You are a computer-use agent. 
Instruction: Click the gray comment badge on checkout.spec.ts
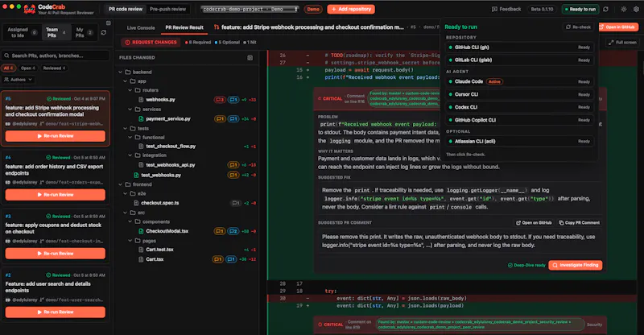pos(235,203)
